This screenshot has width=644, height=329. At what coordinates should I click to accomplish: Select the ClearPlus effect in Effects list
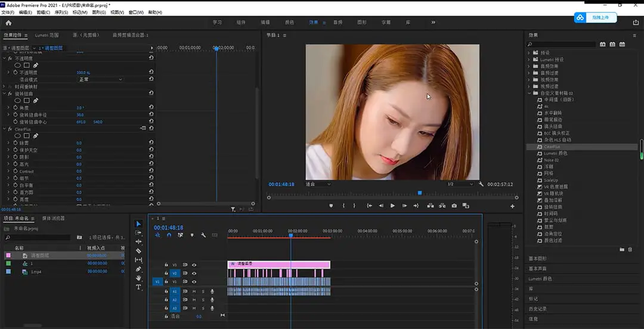pyautogui.click(x=552, y=146)
